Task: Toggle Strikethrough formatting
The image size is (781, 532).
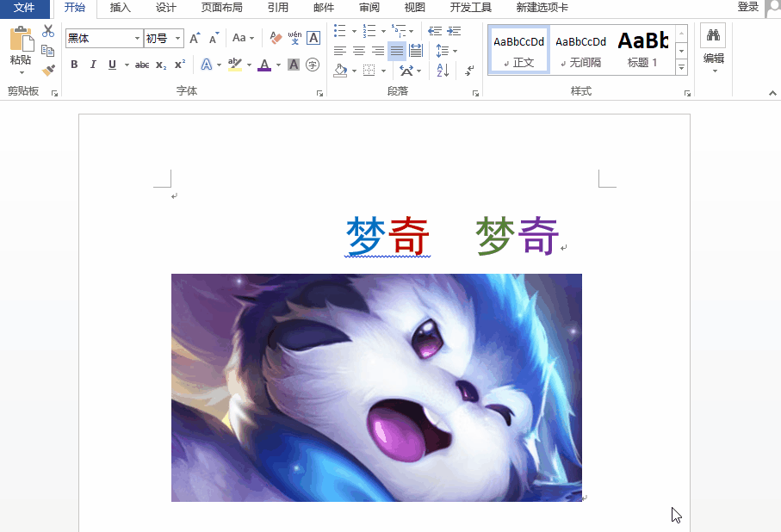Action: (142, 65)
